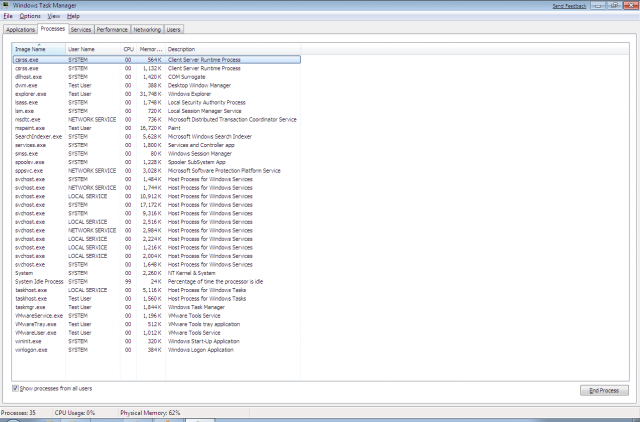640x422 pixels.
Task: Click COM Surrogate description
Action: (x=187, y=77)
